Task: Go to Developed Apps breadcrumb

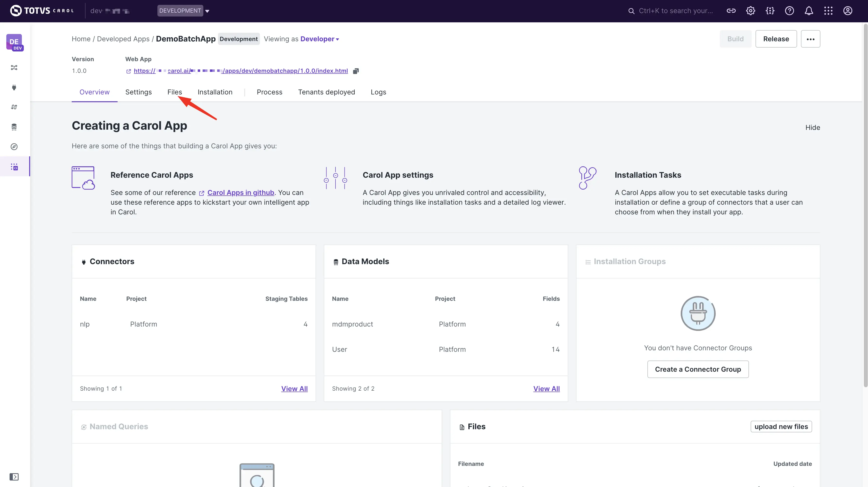Action: (x=123, y=39)
